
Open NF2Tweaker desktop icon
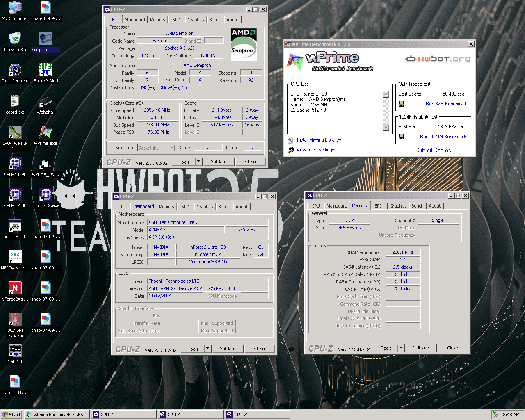pyautogui.click(x=15, y=260)
